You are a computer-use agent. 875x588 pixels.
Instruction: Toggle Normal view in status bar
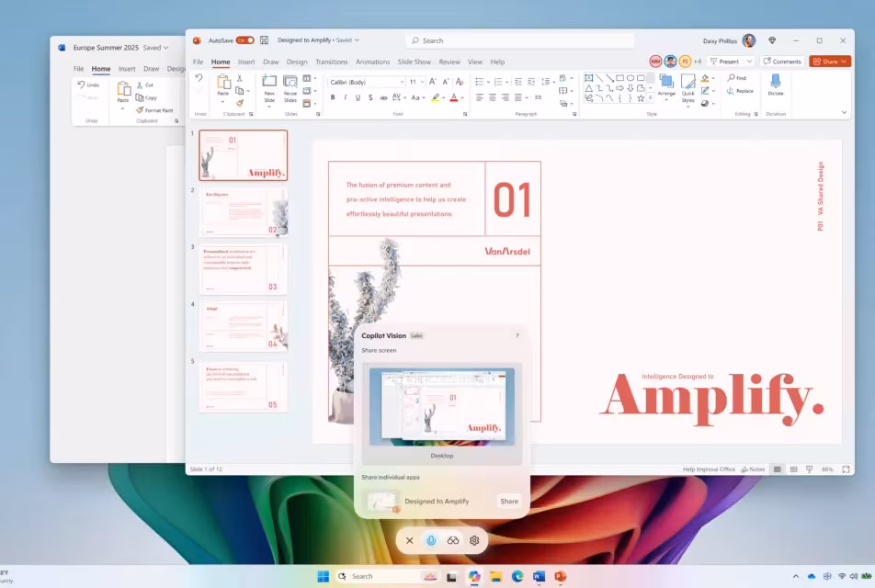(x=777, y=469)
